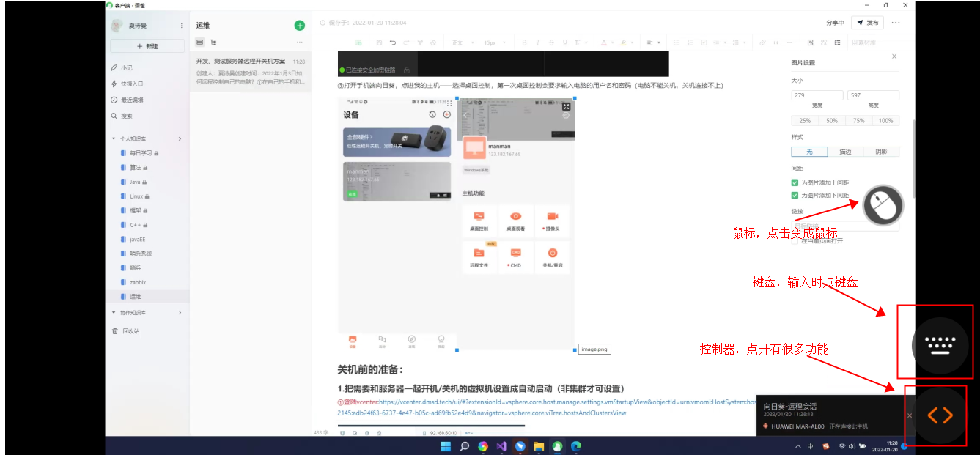Click the clear formatting eraser icon
Viewport: 980px width, 455px height.
click(433, 42)
